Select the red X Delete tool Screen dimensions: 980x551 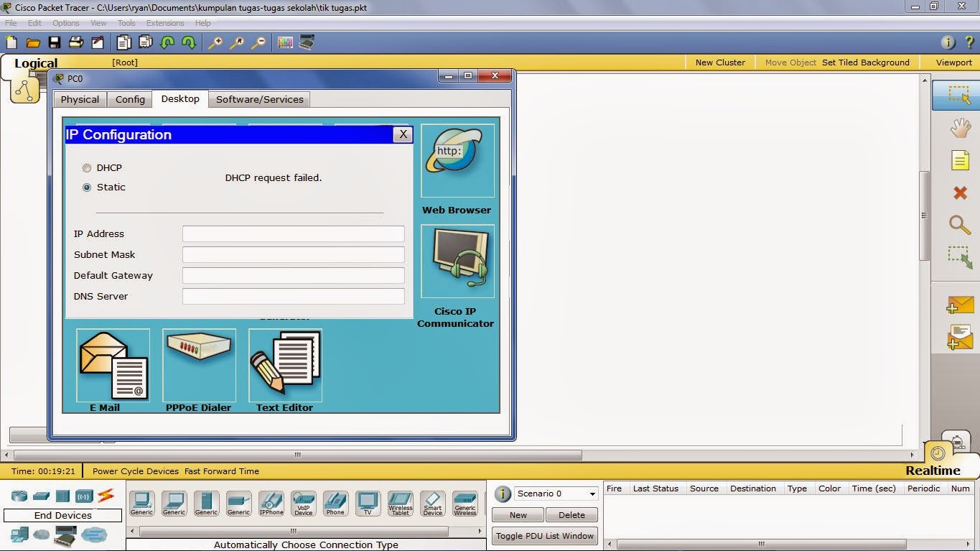pos(960,192)
